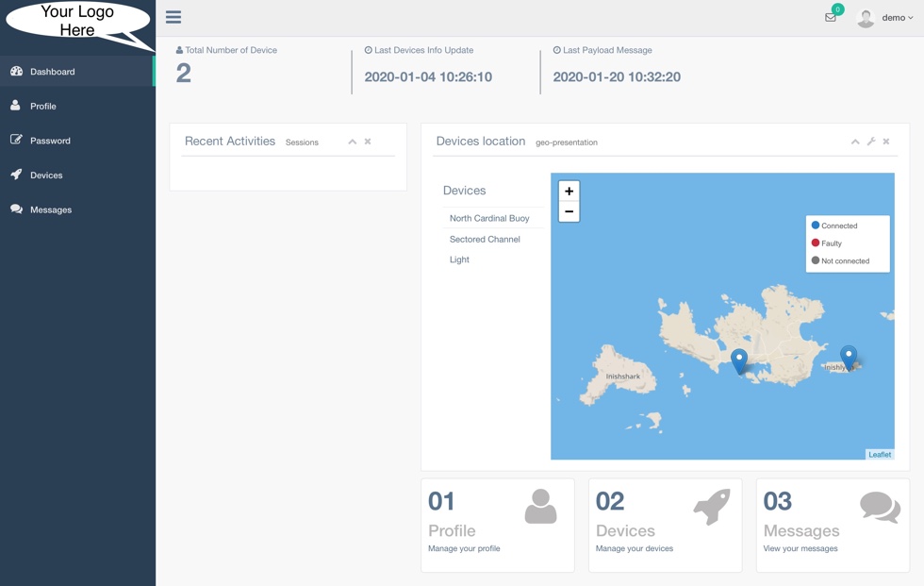Open wrench settings in Devices location panel
The image size is (924, 586).
tap(871, 142)
